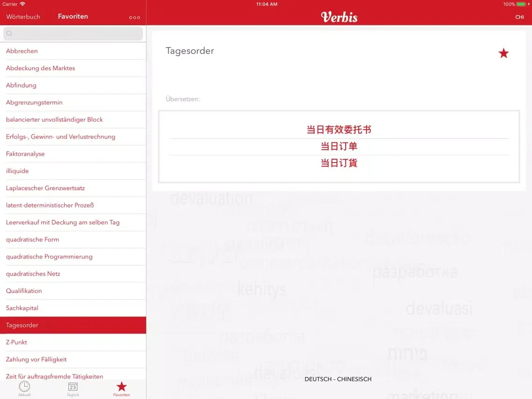Select the Favoriten star tab at bottom
This screenshot has height=399, width=532.
tap(121, 389)
